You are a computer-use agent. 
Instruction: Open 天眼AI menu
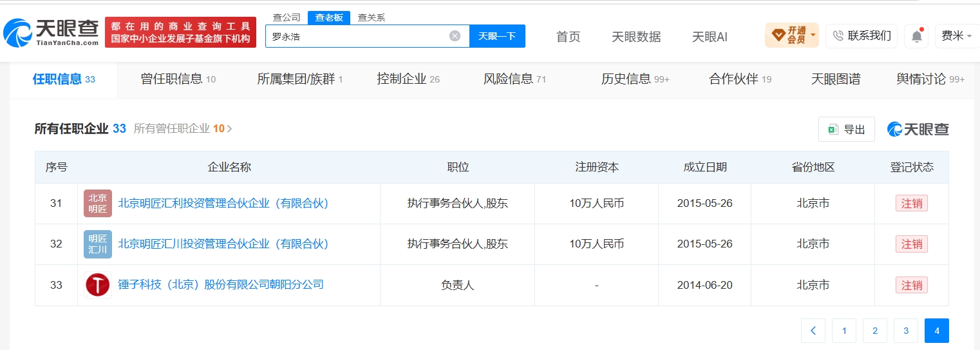coord(710,37)
